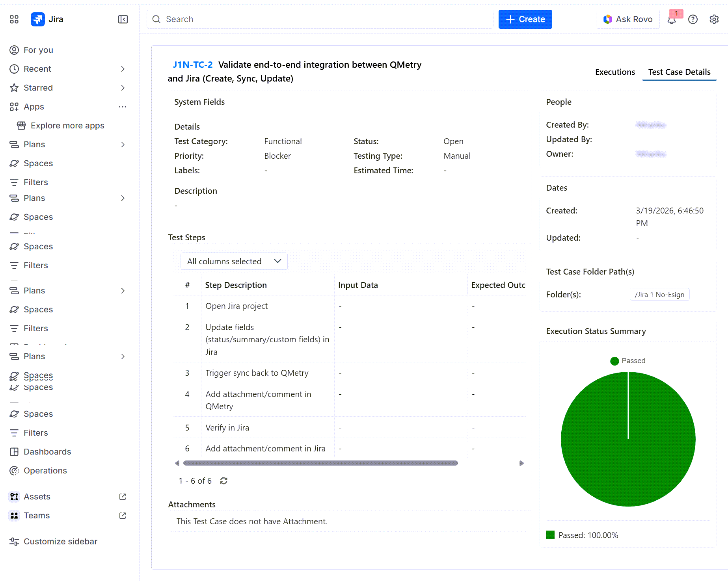Image resolution: width=728 pixels, height=581 pixels.
Task: Select the Test Case Details tab
Action: (679, 72)
